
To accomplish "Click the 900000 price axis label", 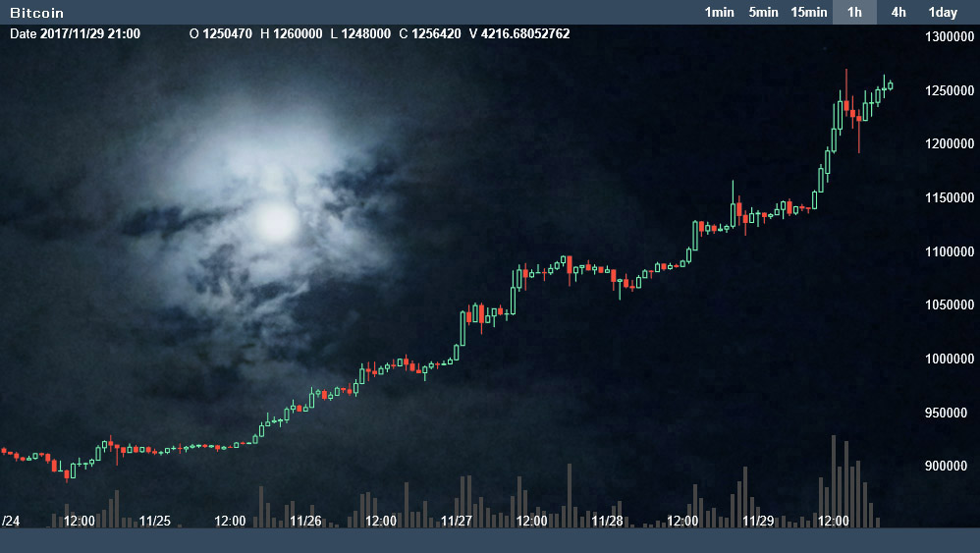I will point(950,466).
